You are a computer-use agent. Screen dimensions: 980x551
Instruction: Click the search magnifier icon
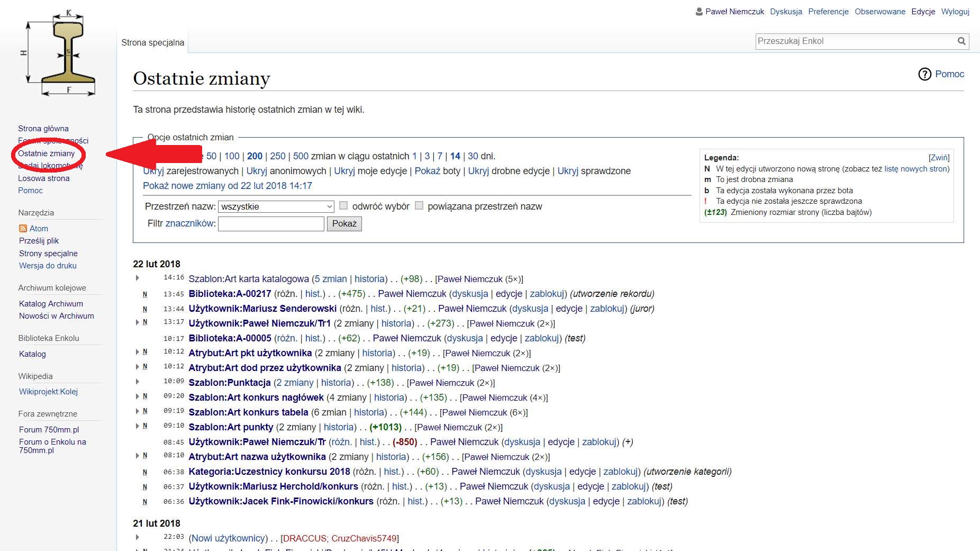[961, 41]
